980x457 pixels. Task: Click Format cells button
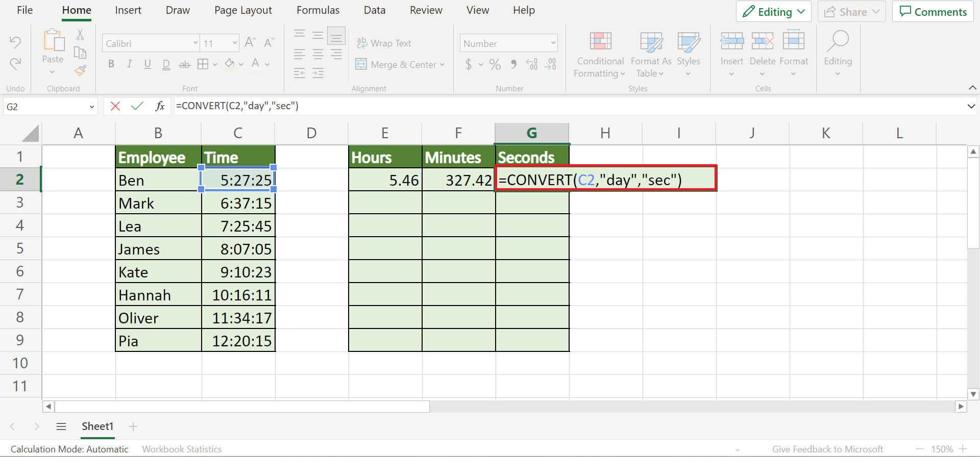coord(794,55)
